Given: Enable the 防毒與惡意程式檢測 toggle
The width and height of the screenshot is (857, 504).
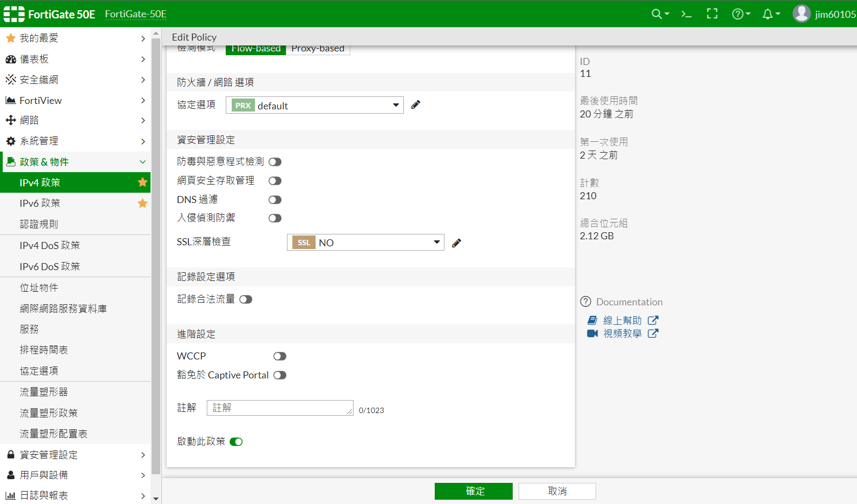Looking at the screenshot, I should (275, 162).
